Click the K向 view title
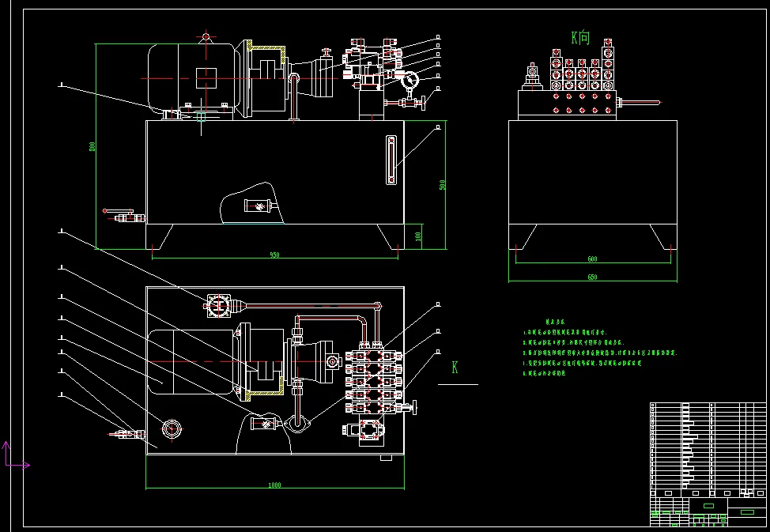This screenshot has width=770, height=532. coord(580,38)
